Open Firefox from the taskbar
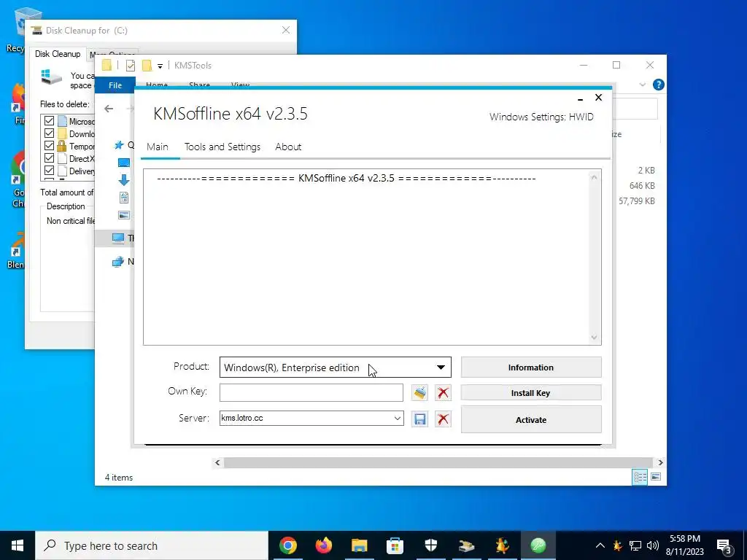This screenshot has width=747, height=560. coord(323,545)
